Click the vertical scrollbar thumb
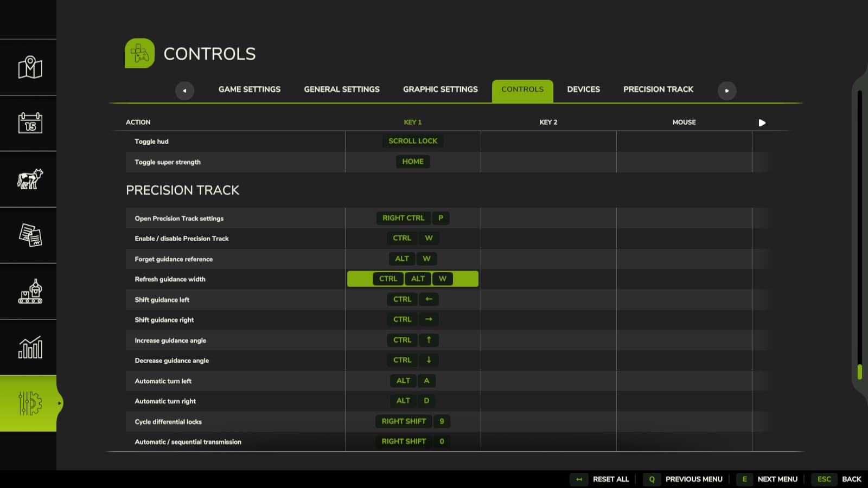Screen dimensions: 868x488 coord(860,371)
